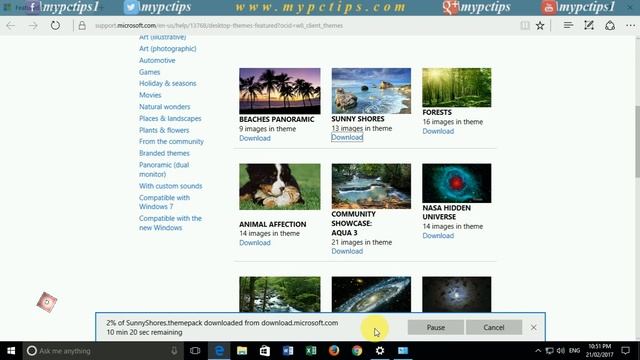Open Places & landscapes category
The height and width of the screenshot is (360, 640).
[x=170, y=119]
